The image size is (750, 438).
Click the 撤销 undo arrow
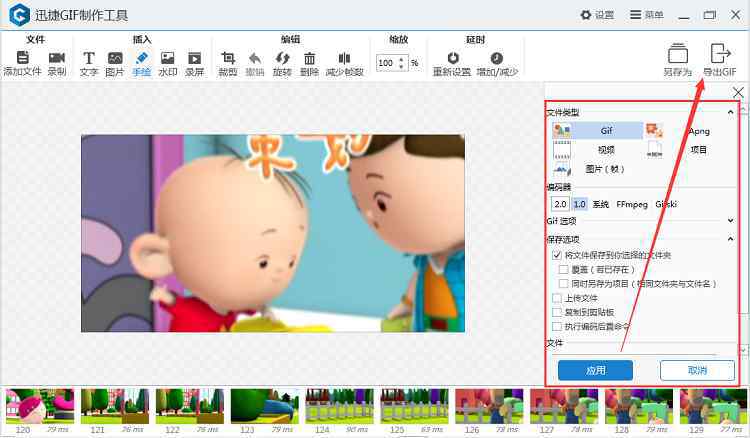pos(255,58)
